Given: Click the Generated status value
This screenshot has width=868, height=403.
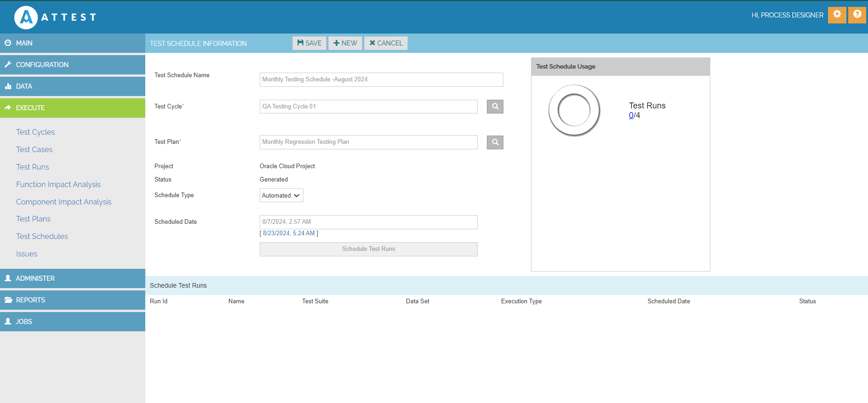Looking at the screenshot, I should pyautogui.click(x=274, y=180).
